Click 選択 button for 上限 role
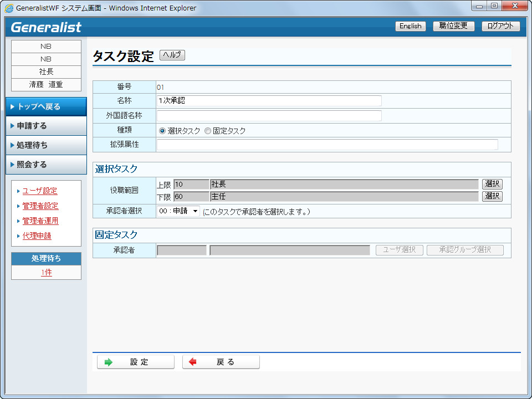 click(492, 184)
